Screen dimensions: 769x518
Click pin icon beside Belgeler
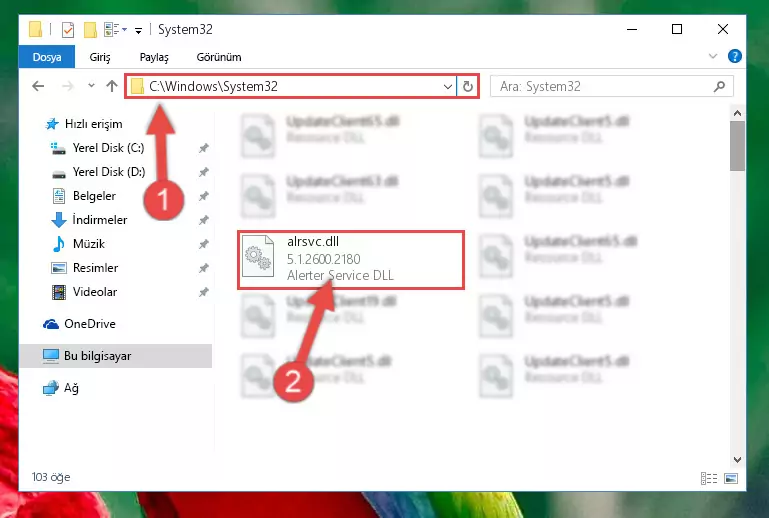tap(204, 196)
